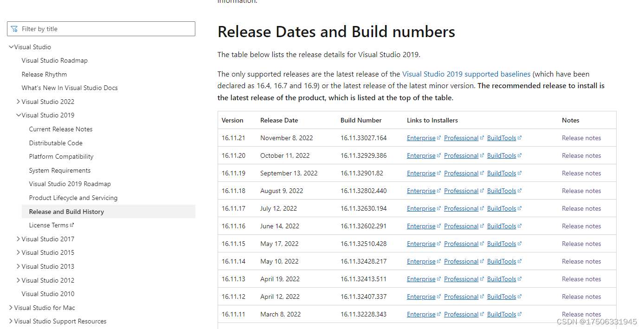This screenshot has height=329, width=644.
Task: Open Release notes for 16.11.20
Action: tap(581, 155)
